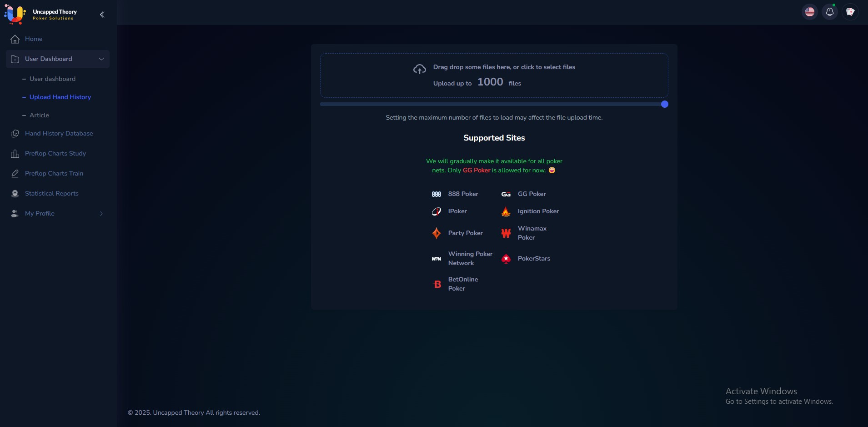The height and width of the screenshot is (427, 868).
Task: Click the Home house icon
Action: pyautogui.click(x=15, y=39)
